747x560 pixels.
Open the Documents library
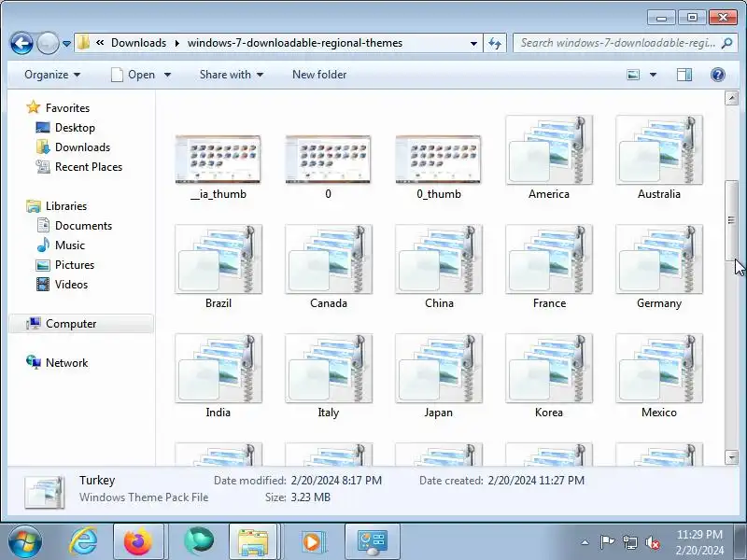pyautogui.click(x=83, y=226)
